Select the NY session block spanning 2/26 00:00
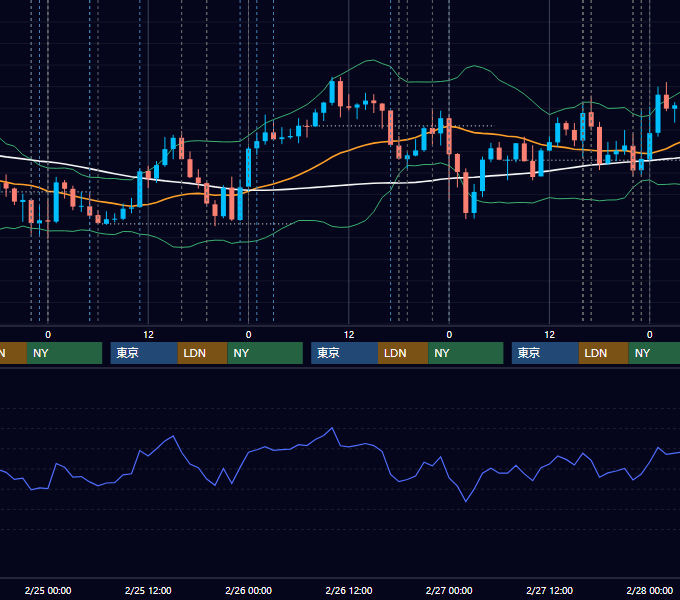This screenshot has width=680, height=600. coord(265,353)
